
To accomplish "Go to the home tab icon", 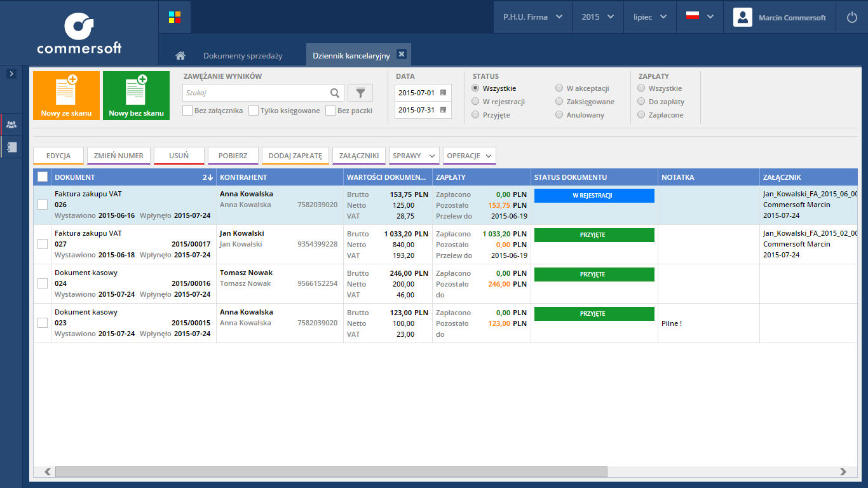I will [180, 55].
